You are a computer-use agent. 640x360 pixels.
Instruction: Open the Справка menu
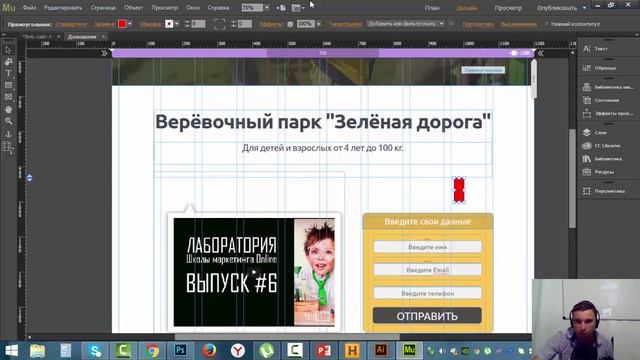pos(218,8)
